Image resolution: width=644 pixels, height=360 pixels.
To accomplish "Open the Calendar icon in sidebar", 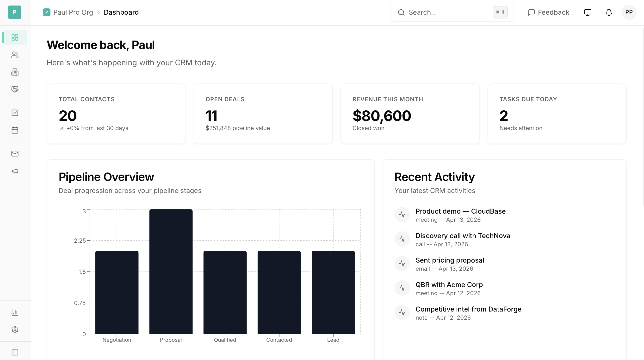I will [15, 130].
